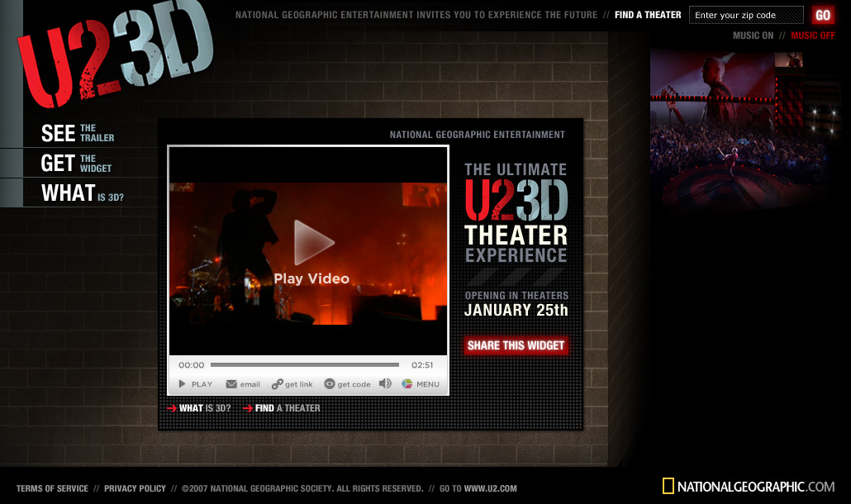This screenshot has height=504, width=851.
Task: Turn MUSIC OFF
Action: (x=813, y=36)
